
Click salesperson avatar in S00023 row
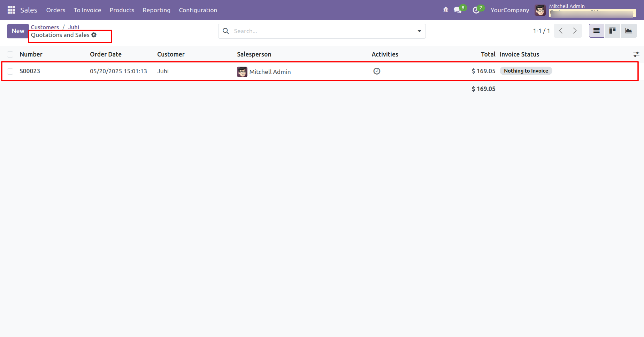242,72
